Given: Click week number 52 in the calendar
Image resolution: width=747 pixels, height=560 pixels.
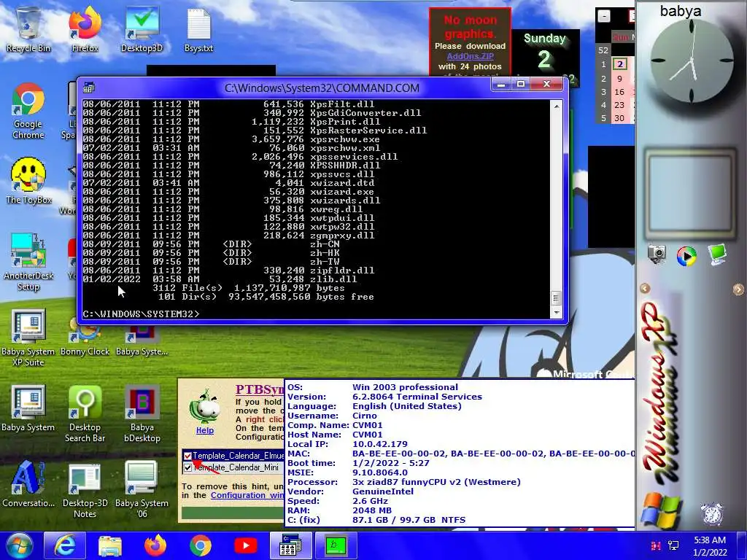Looking at the screenshot, I should (x=603, y=50).
